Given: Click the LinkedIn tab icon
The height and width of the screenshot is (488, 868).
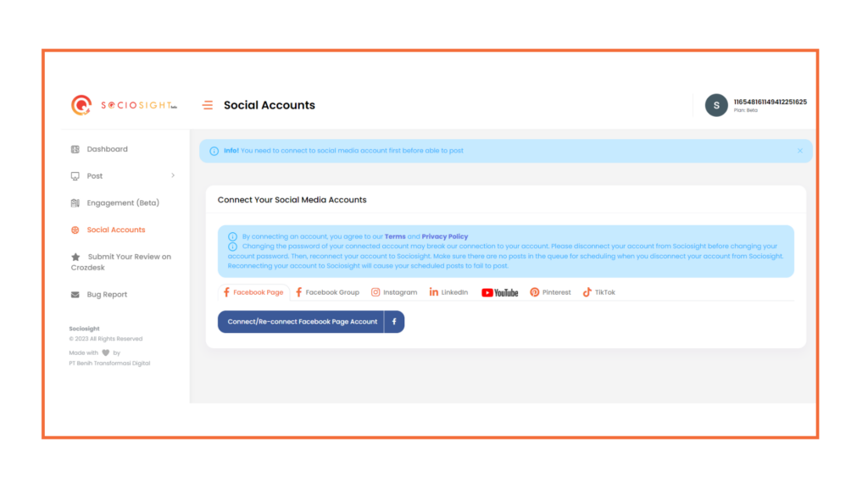Looking at the screenshot, I should coord(433,292).
